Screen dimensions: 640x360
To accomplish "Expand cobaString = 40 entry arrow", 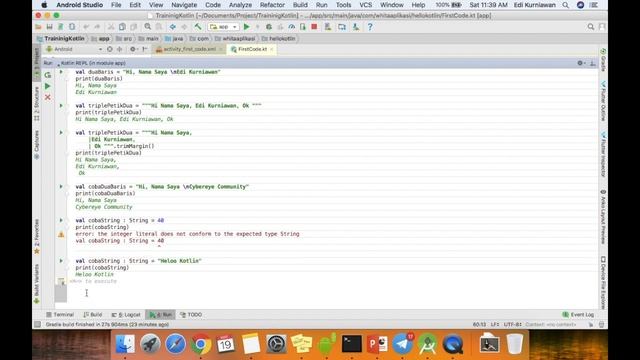I will pyautogui.click(x=61, y=220).
